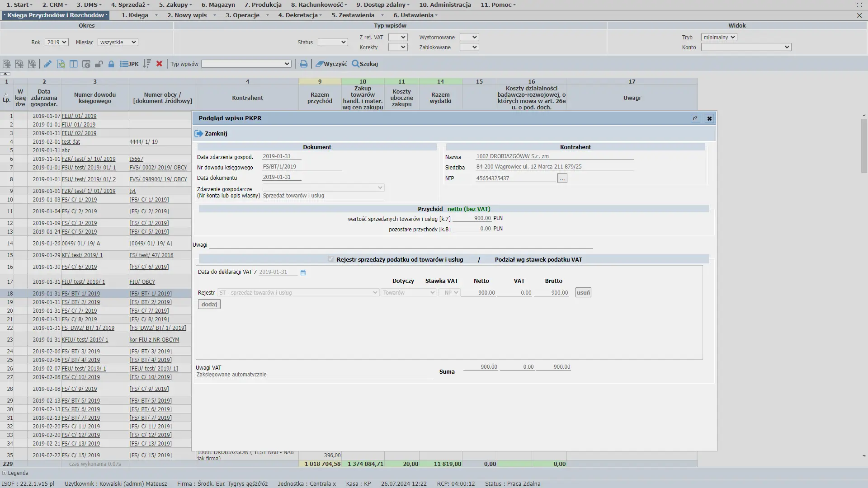Click the pencil edit entry icon
This screenshot has height=488, width=868.
click(x=47, y=64)
